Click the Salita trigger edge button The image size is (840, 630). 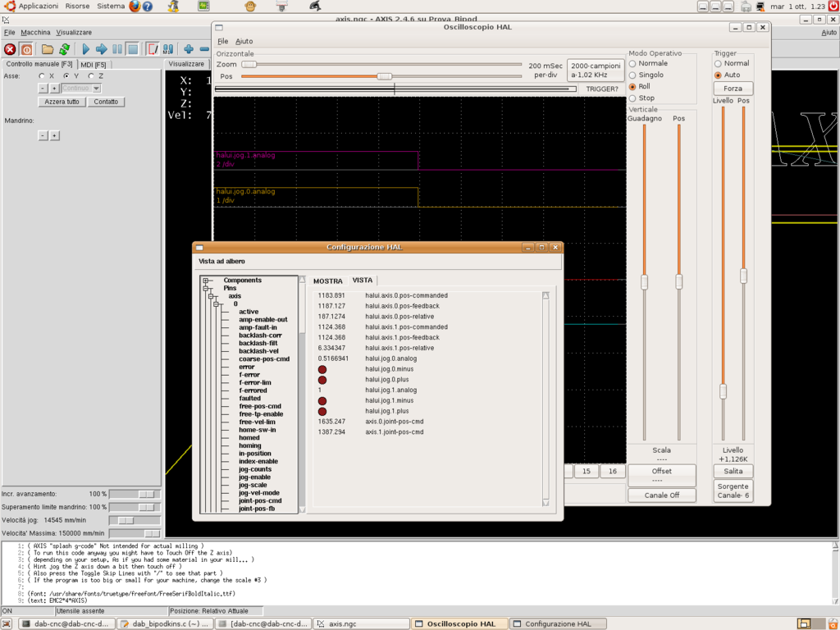point(733,472)
